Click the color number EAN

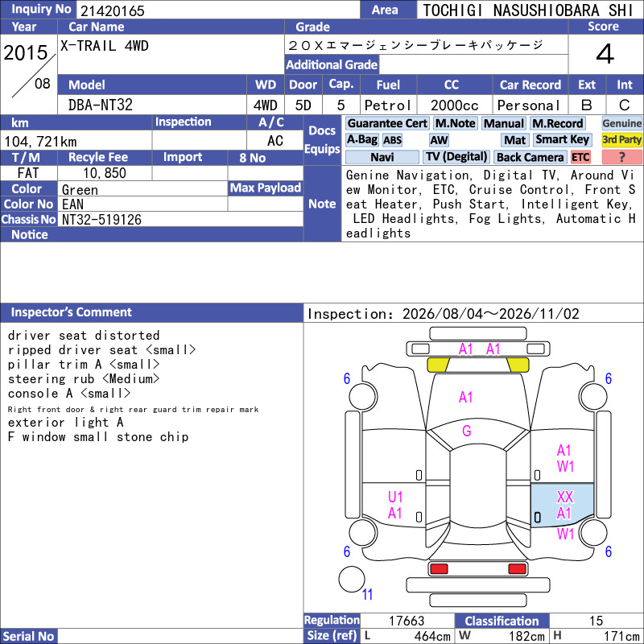(72, 204)
